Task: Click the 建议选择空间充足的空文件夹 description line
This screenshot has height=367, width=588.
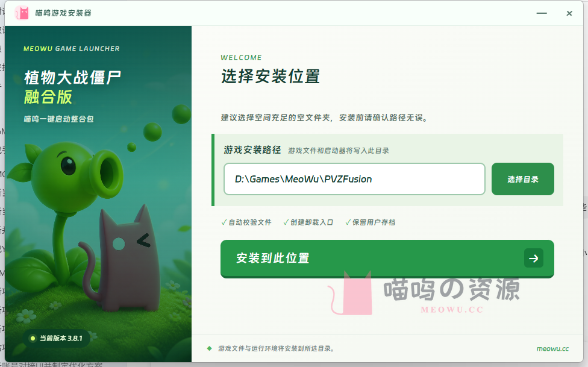Action: tap(325, 118)
